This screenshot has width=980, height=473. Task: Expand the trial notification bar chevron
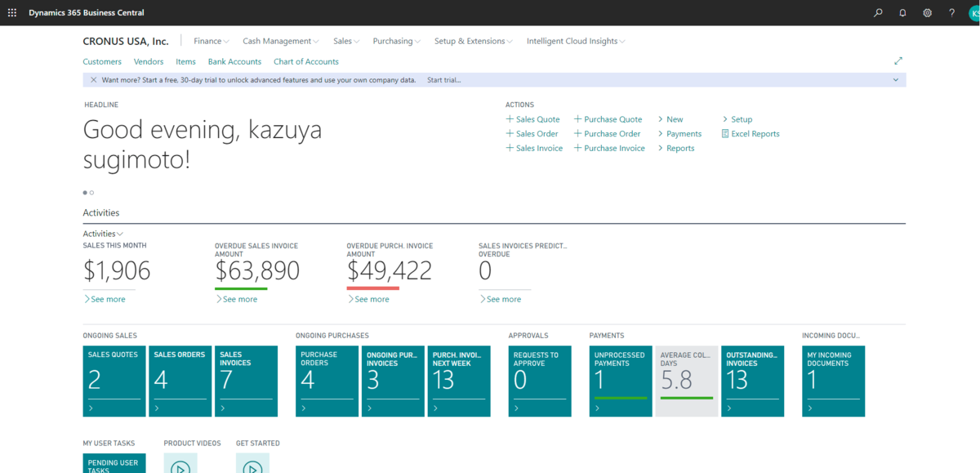(x=896, y=80)
